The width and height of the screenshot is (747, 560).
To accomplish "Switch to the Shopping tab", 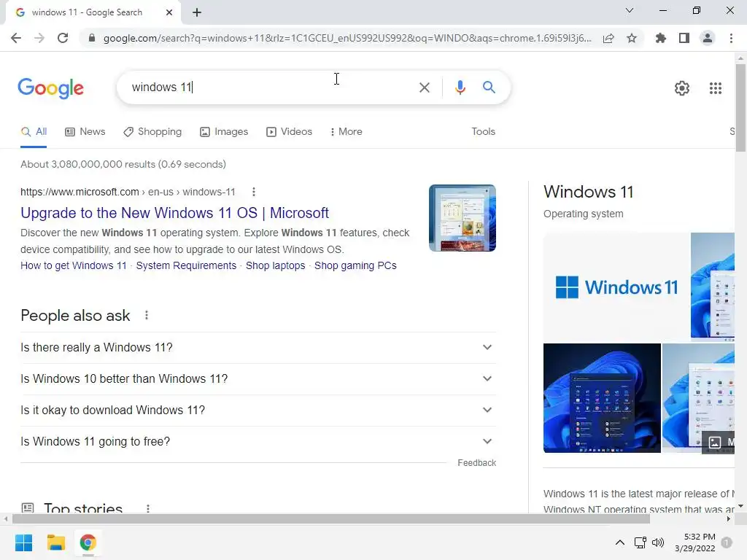I will click(152, 132).
